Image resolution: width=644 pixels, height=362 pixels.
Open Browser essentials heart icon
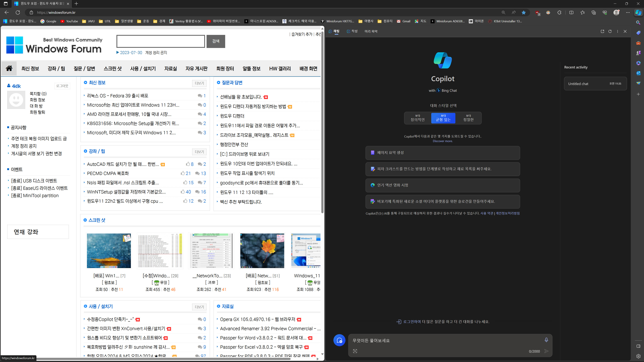coord(605,13)
